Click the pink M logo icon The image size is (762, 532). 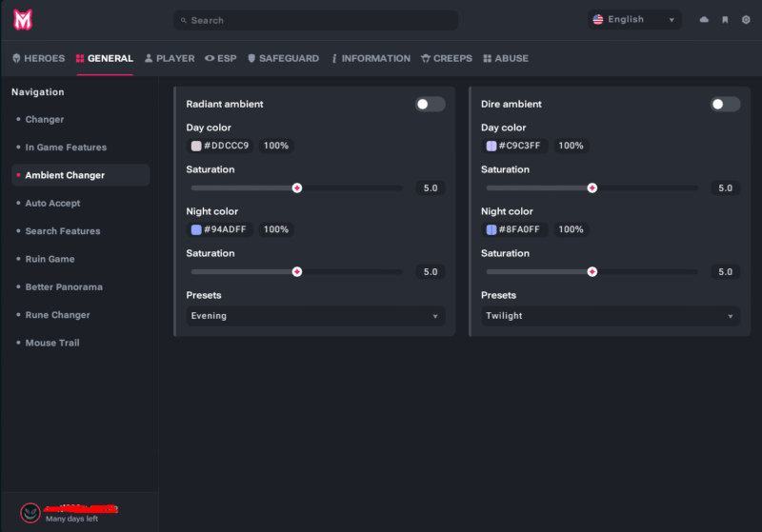(x=22, y=20)
